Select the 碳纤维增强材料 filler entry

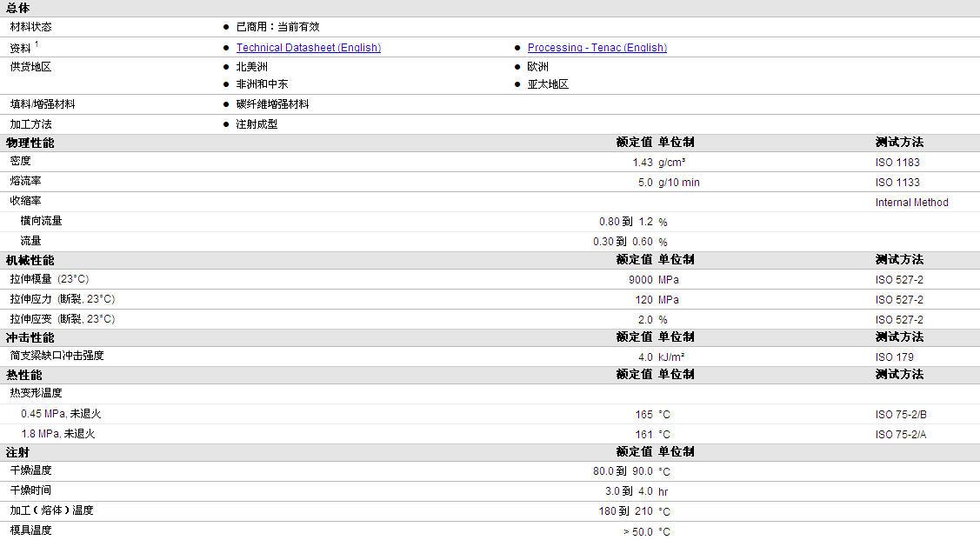[272, 104]
